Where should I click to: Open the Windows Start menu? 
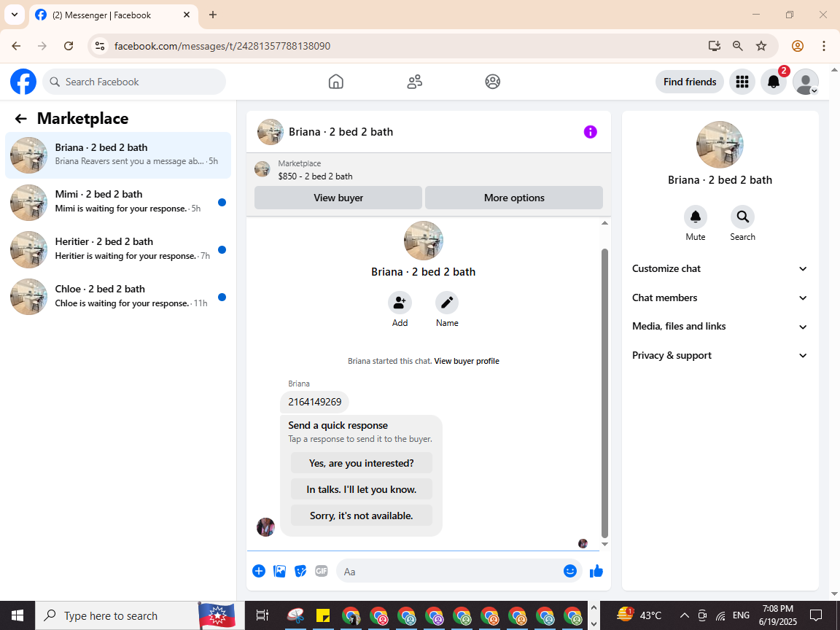tap(17, 615)
